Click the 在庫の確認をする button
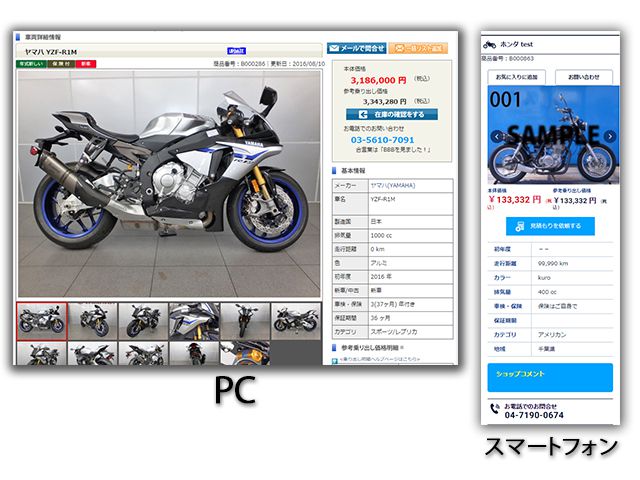640x480 pixels. point(392,114)
